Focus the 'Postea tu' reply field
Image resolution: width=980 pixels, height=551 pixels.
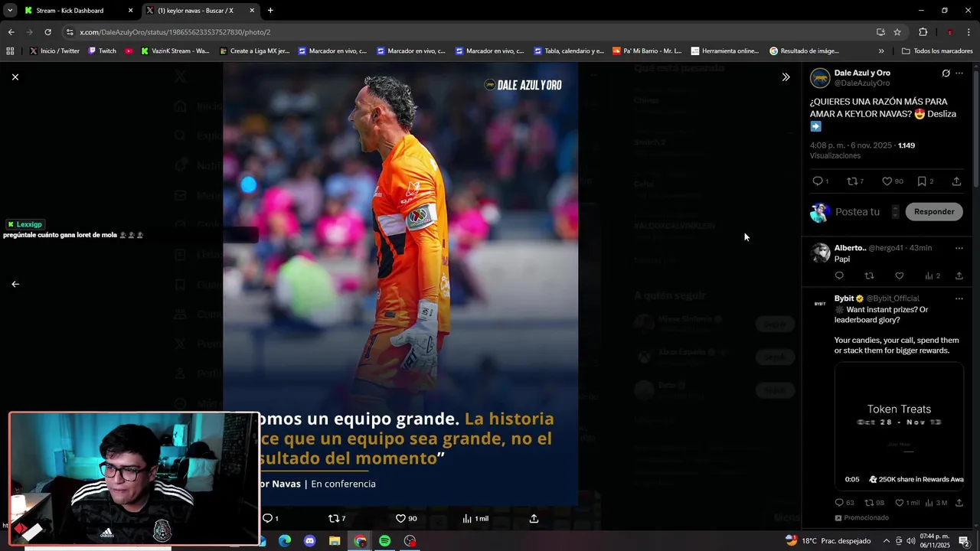857,212
